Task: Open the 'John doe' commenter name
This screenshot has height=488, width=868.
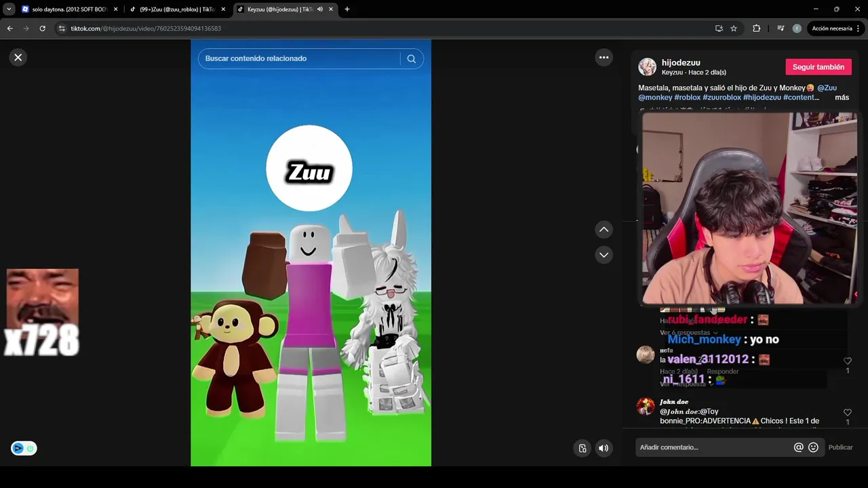Action: (x=674, y=402)
